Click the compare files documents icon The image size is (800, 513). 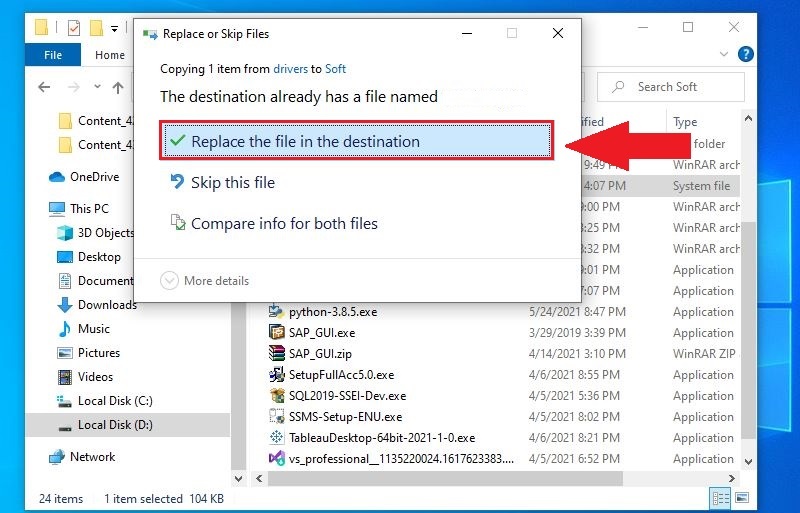tap(178, 222)
